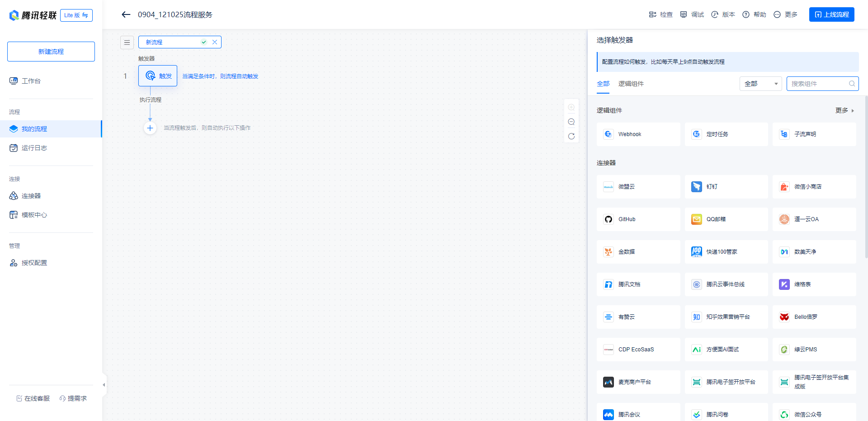The height and width of the screenshot is (421, 868).
Task: Open 更多 in the top toolbar
Action: (786, 14)
